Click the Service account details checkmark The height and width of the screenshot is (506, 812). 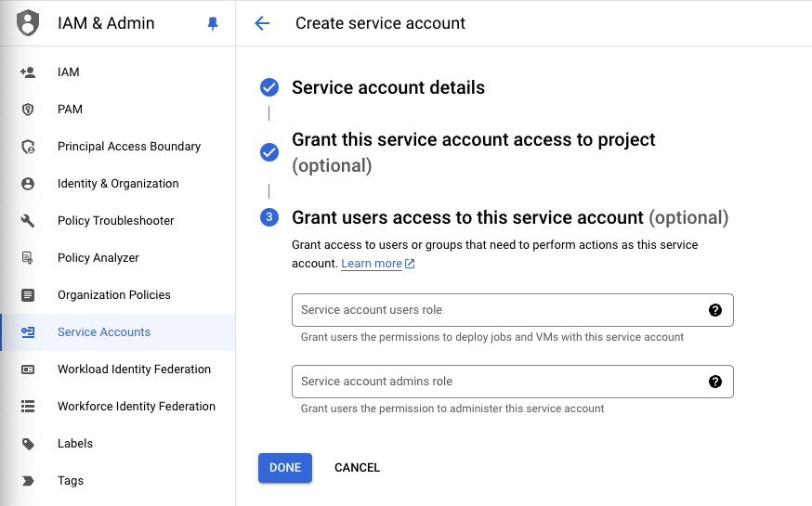pyautogui.click(x=269, y=87)
